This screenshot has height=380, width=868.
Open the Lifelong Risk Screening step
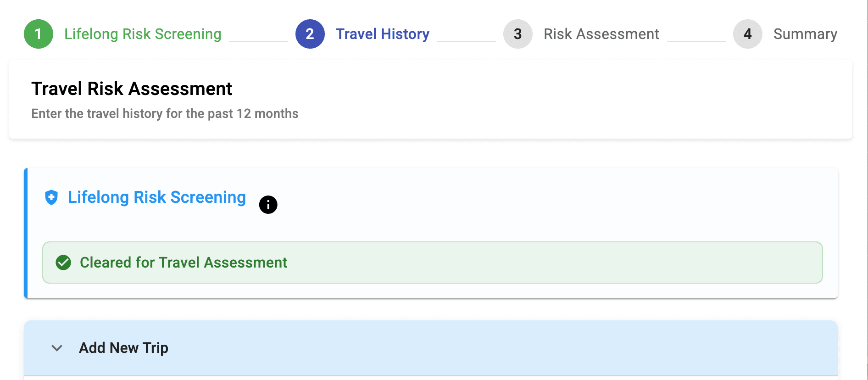pos(143,34)
